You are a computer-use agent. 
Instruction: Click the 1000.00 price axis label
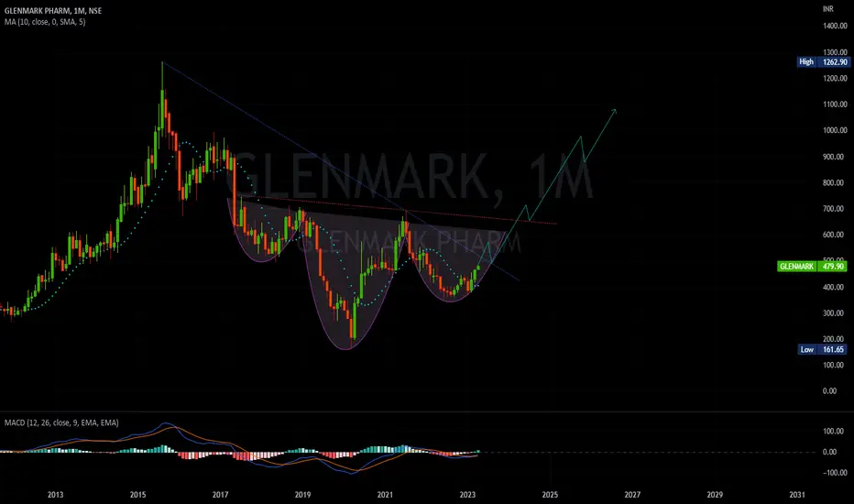tap(835, 130)
